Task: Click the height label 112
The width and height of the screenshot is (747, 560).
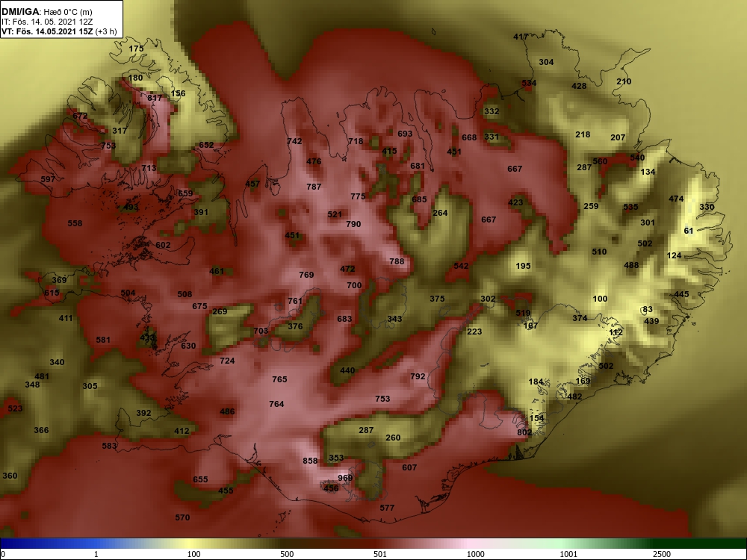Action: tap(616, 332)
